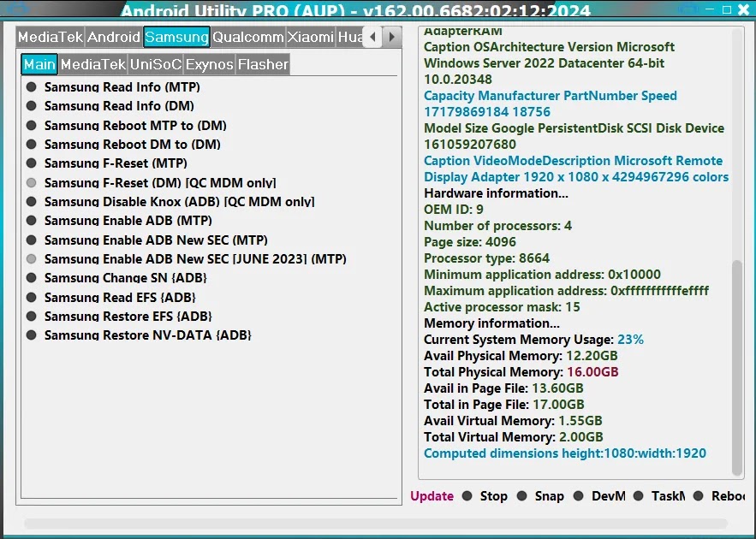756x539 pixels.
Task: Click the log panel vertical scrollbar thumb
Action: (x=737, y=368)
